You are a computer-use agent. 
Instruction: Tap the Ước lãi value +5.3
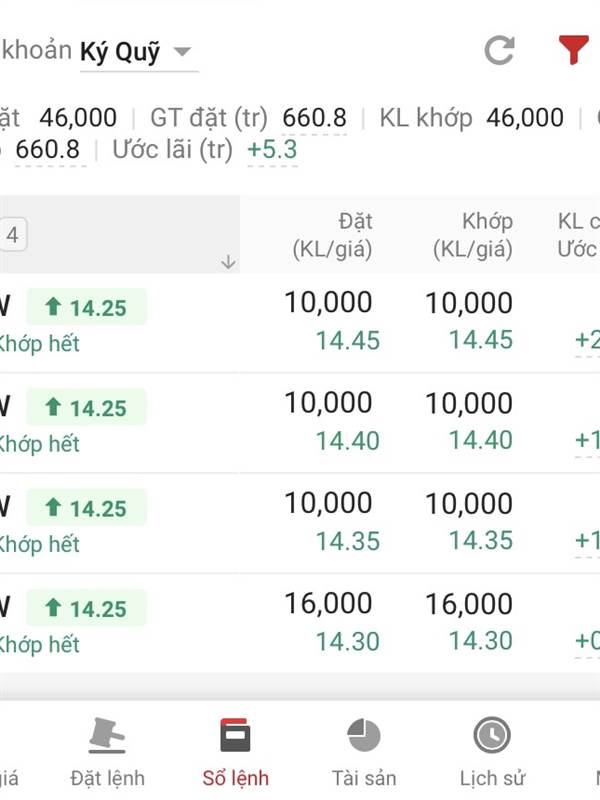pyautogui.click(x=272, y=149)
